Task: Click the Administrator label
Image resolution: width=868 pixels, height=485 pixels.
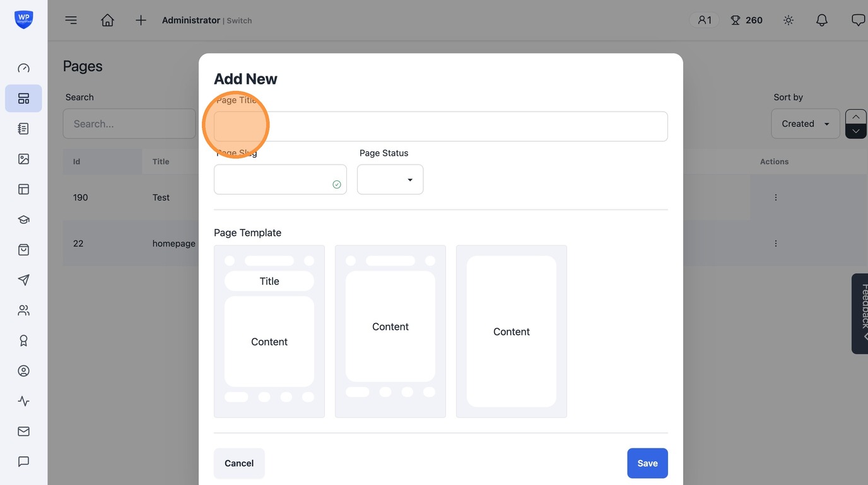Action: (x=191, y=20)
